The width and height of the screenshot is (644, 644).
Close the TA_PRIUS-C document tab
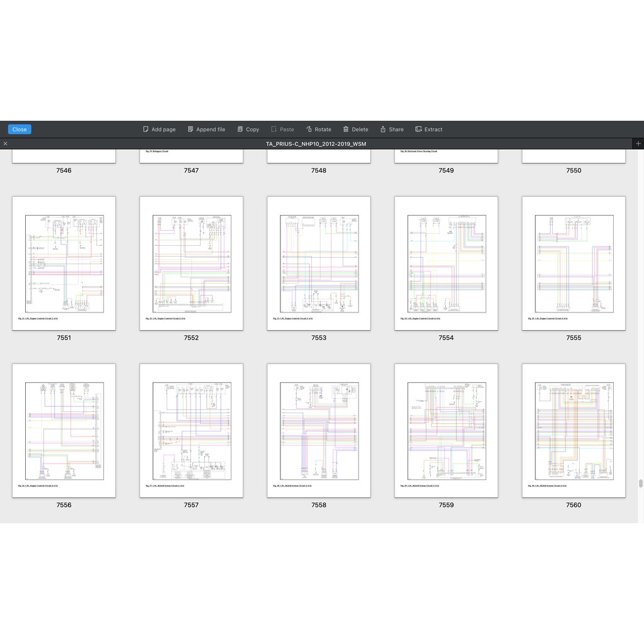6,144
